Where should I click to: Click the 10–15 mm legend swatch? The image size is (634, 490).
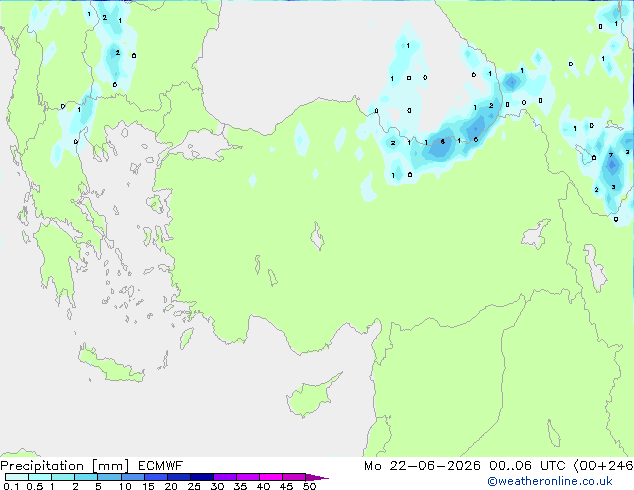tap(132, 477)
